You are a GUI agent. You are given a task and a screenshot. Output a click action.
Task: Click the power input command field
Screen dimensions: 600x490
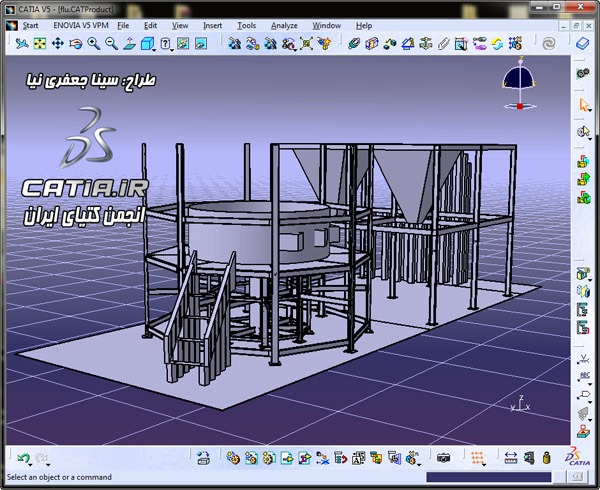[x=489, y=477]
